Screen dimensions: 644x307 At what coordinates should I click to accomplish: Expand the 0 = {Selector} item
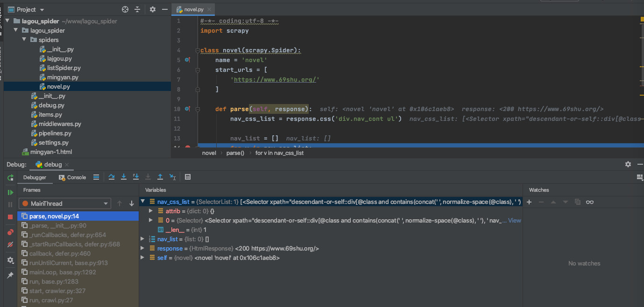point(150,220)
